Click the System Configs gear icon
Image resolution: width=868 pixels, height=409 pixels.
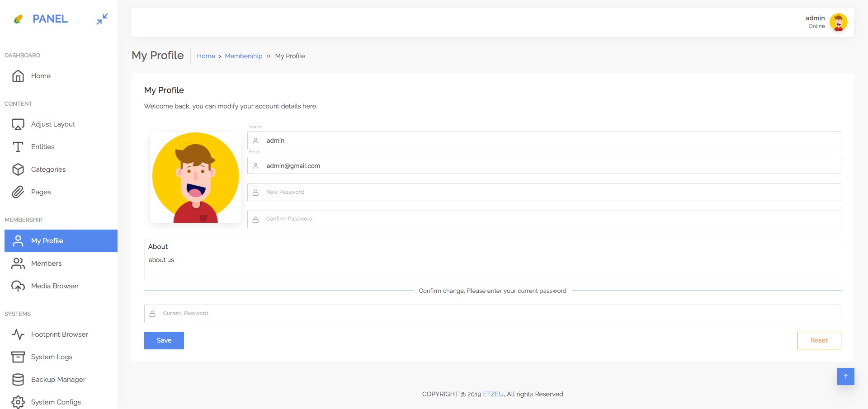18,402
